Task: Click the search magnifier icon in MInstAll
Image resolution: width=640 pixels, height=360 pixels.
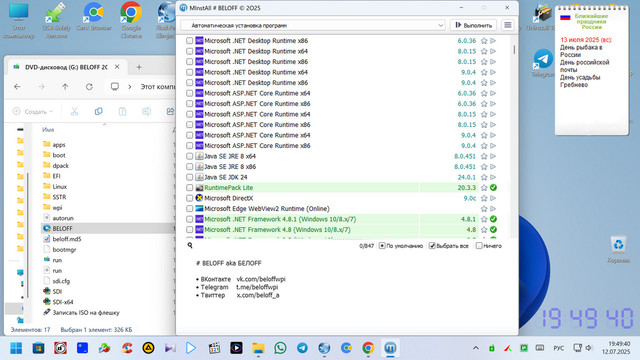Action: point(190,245)
